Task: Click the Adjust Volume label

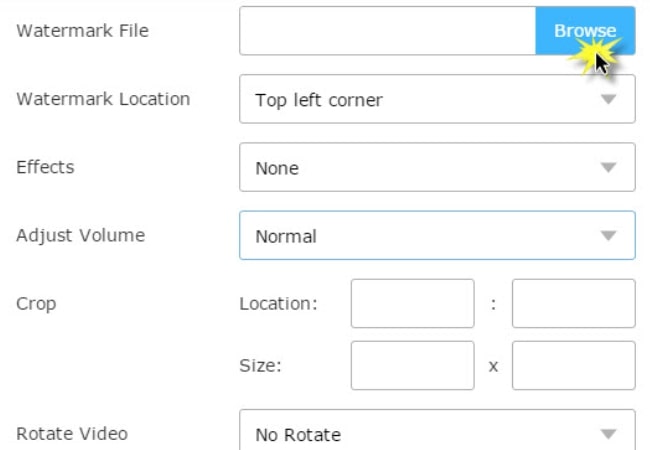Action: pos(81,235)
